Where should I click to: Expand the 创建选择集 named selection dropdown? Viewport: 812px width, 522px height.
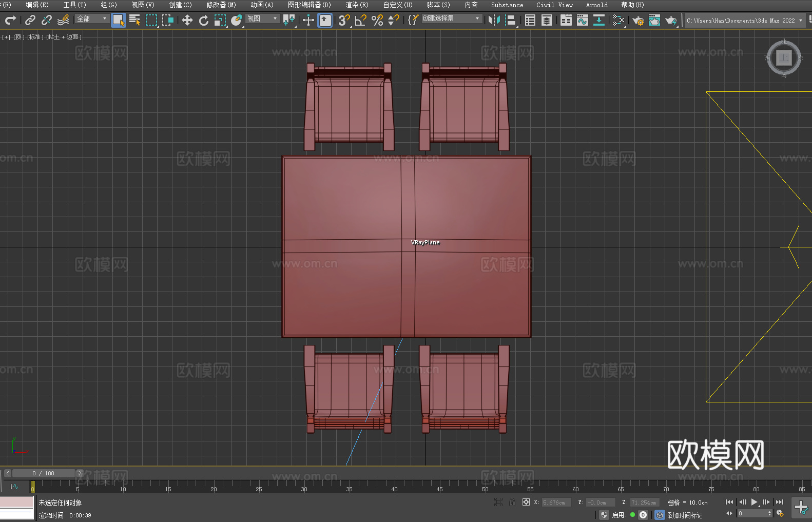(452, 18)
